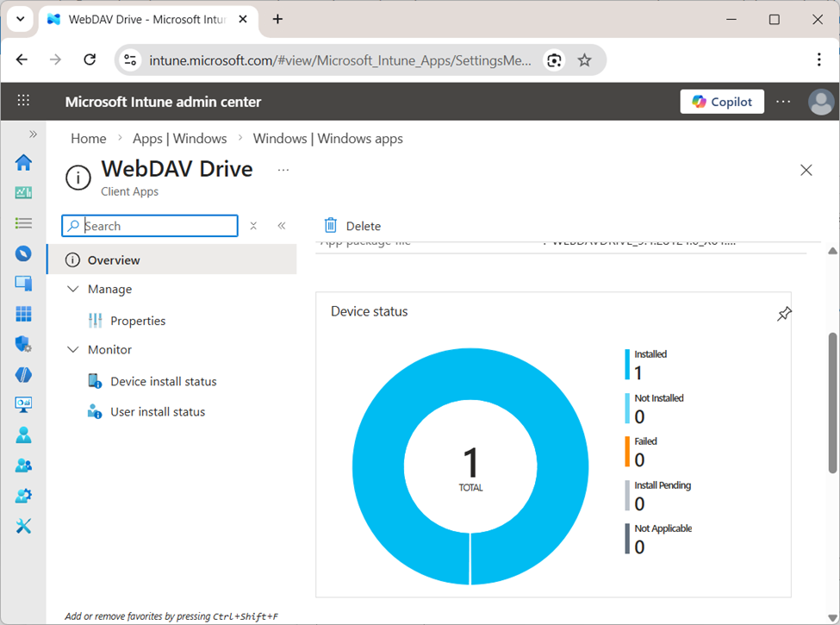Open the Devices icon in the sidebar

[23, 283]
